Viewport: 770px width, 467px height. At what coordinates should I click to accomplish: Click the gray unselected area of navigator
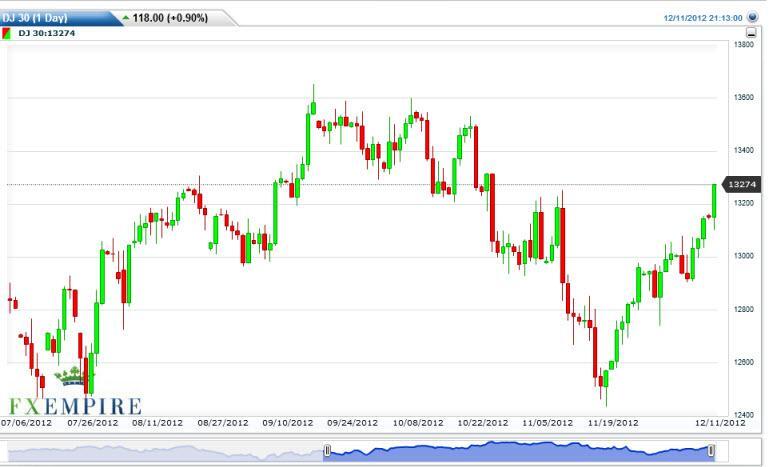(x=160, y=451)
